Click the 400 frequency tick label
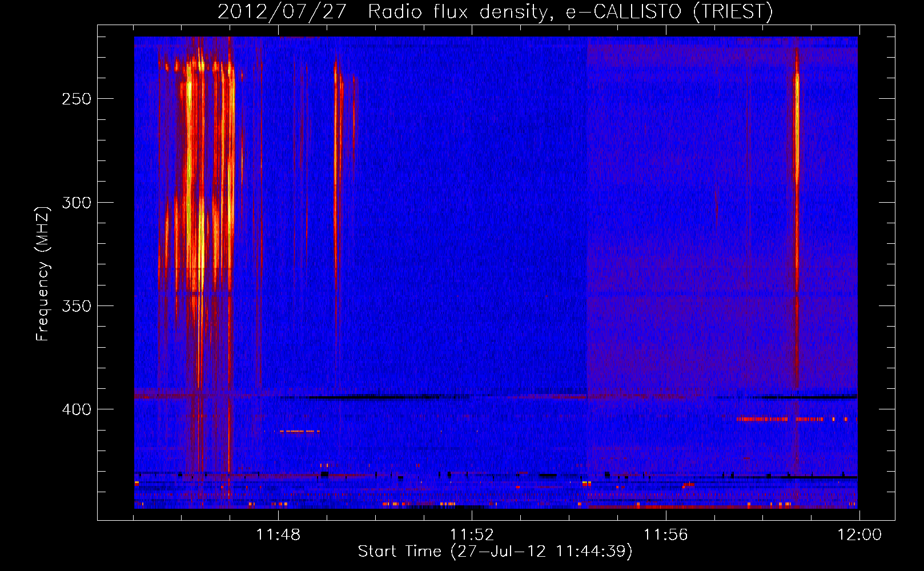The width and height of the screenshot is (924, 571). 77,410
